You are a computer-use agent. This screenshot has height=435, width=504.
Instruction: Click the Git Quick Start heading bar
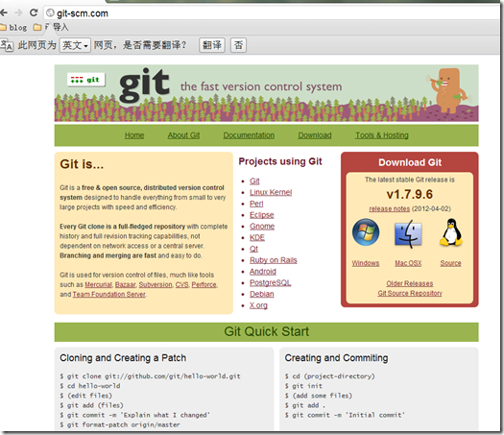click(x=267, y=332)
